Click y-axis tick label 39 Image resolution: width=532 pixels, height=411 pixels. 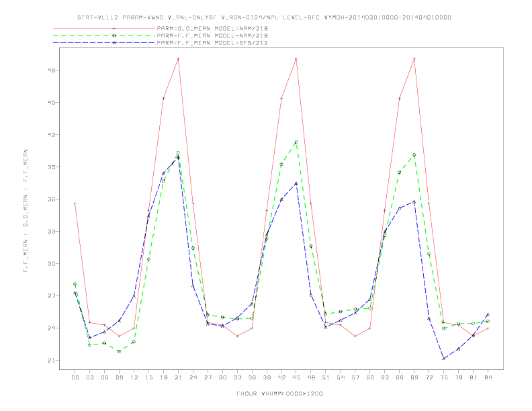[51, 167]
